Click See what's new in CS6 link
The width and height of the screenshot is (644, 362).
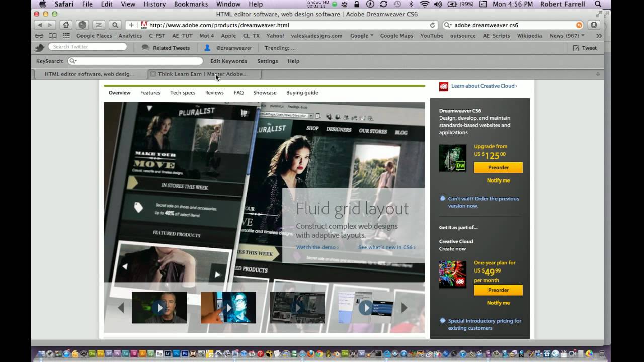pos(387,247)
